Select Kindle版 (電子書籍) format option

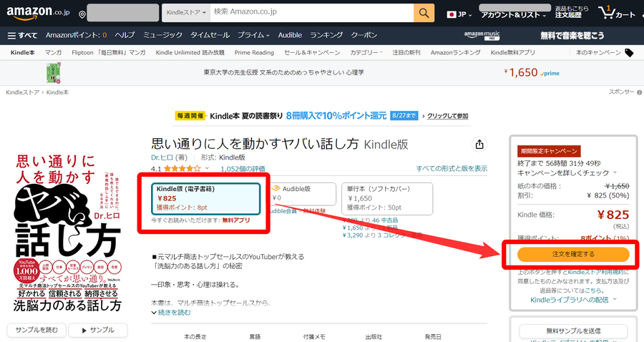pyautogui.click(x=206, y=199)
